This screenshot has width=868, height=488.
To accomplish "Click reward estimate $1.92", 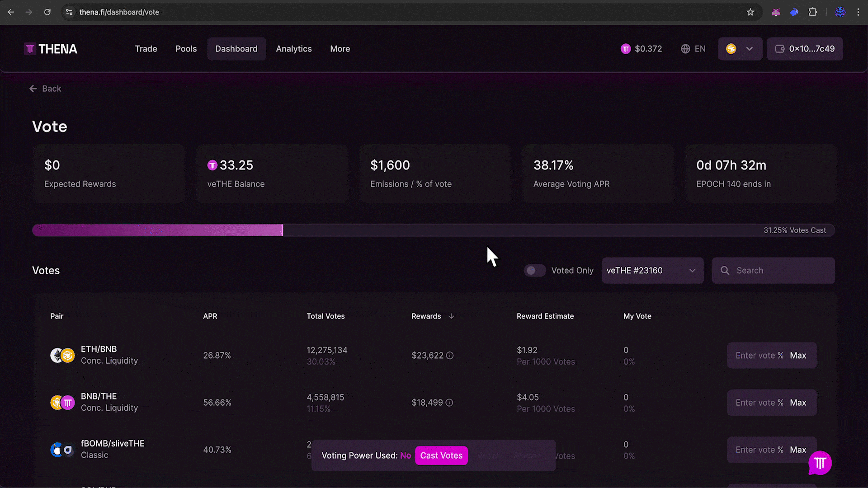I will [527, 350].
